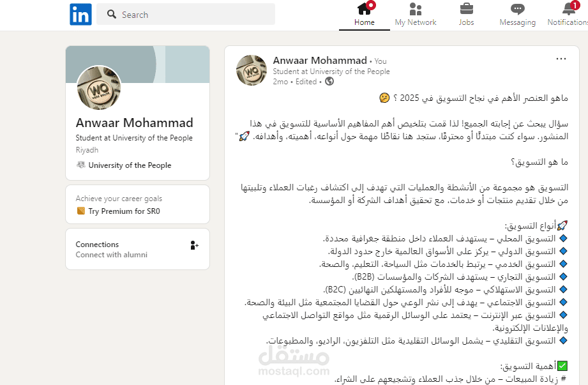Image resolution: width=588 pixels, height=385 pixels.
Task: Click the globe public visibility icon
Action: pos(329,81)
